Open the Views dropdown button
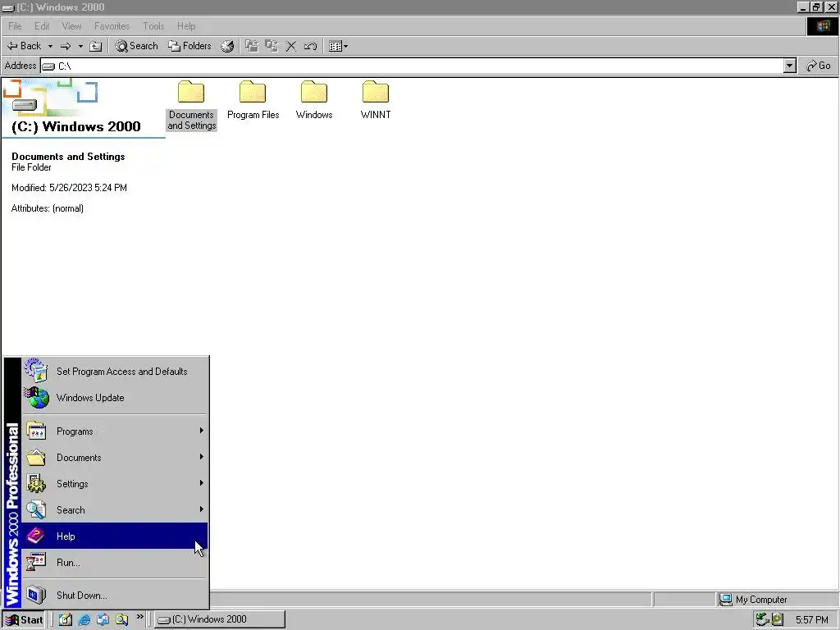 (339, 46)
